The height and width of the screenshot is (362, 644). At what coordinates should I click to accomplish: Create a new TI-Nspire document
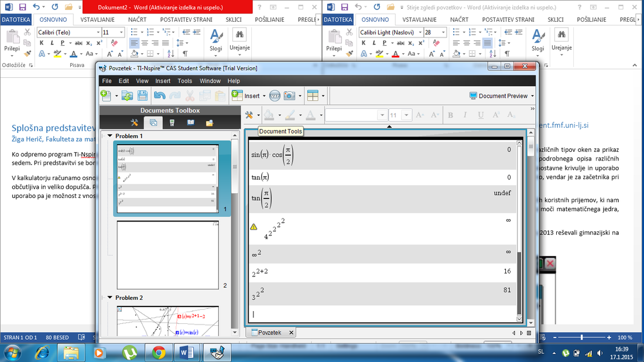tap(105, 95)
